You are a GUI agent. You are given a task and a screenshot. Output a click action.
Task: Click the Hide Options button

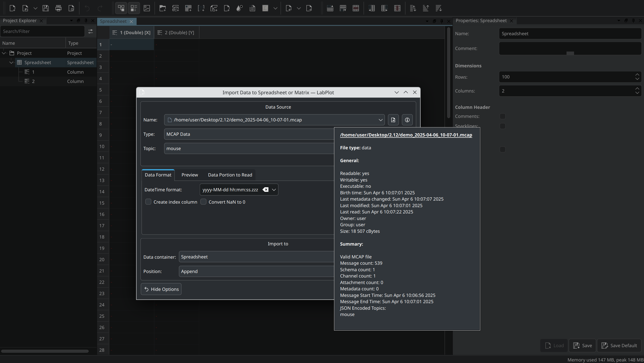[x=161, y=289]
